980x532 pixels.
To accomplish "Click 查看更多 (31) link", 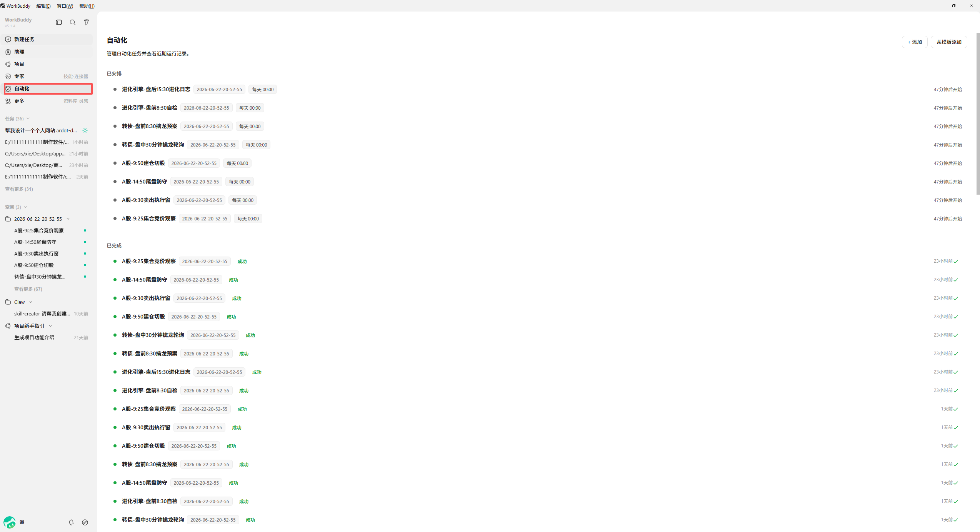I will [x=19, y=189].
